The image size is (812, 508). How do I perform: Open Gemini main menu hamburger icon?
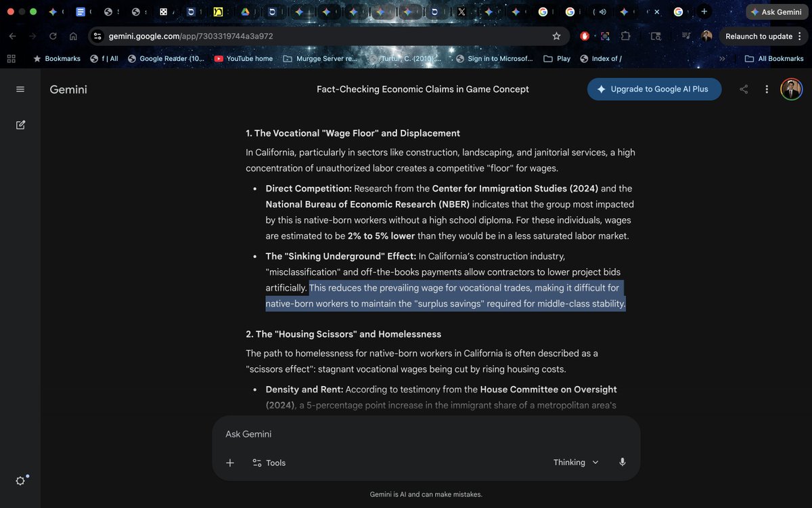click(x=20, y=89)
